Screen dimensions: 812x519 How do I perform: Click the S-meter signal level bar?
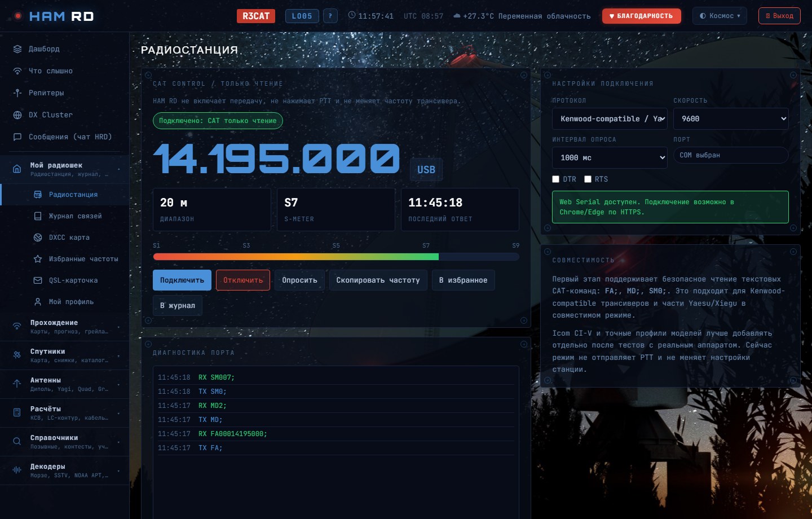point(336,257)
